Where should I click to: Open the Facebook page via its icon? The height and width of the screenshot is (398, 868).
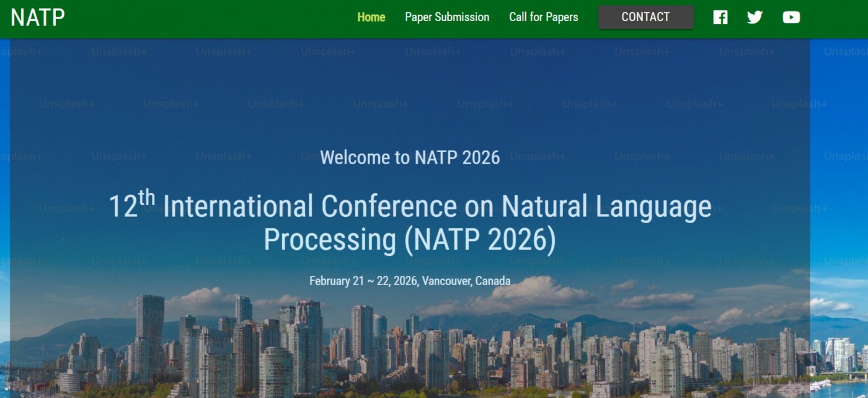pos(720,17)
